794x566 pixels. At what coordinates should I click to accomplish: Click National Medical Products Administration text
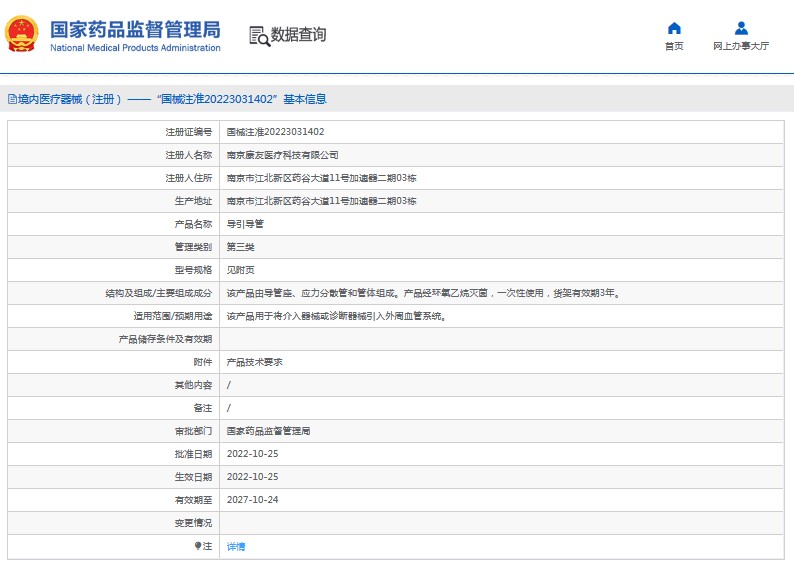pos(135,48)
